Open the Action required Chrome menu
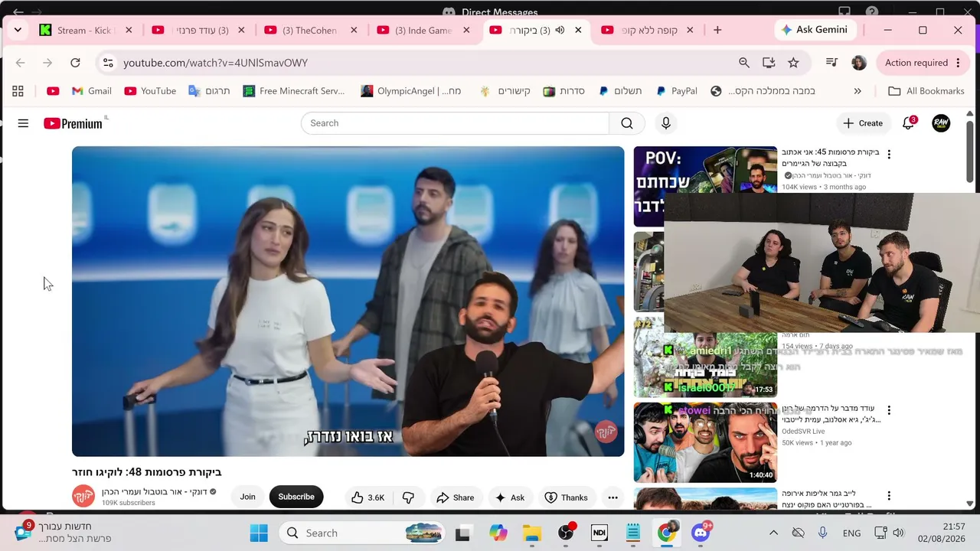Screen dimensions: 980x551 921,63
